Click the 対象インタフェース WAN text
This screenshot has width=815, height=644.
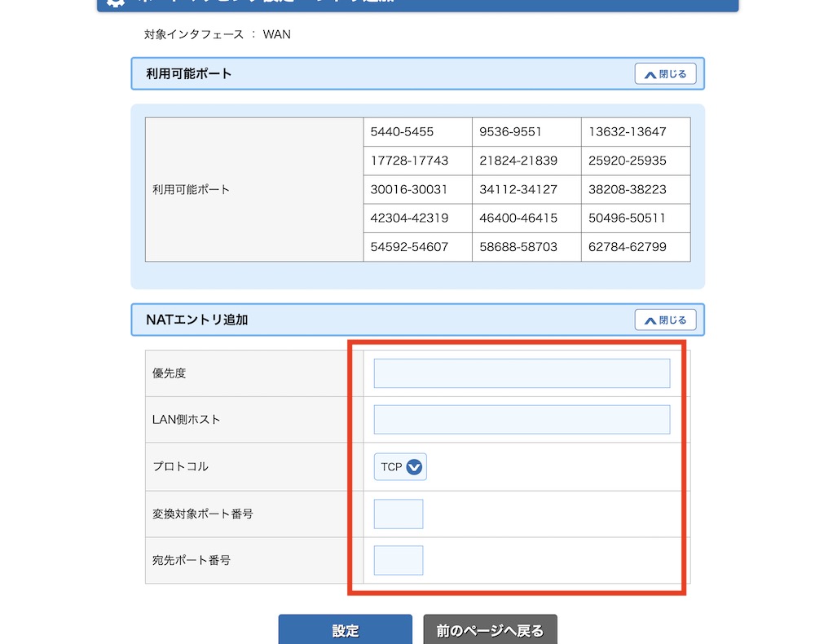point(217,35)
